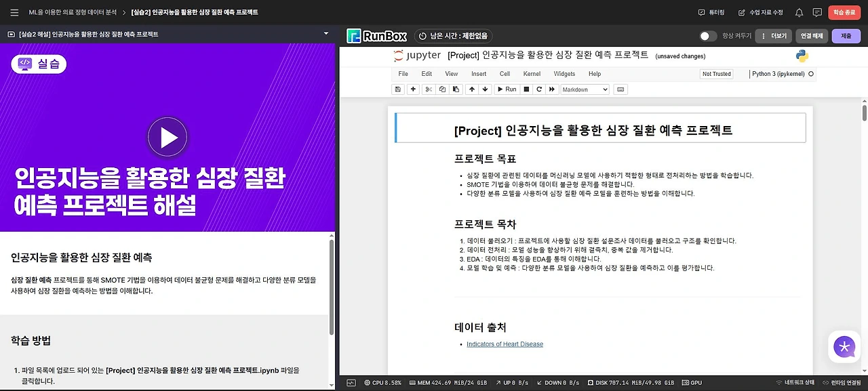This screenshot has width=868, height=391.
Task: Open the command palette keyboard icon
Action: [620, 89]
